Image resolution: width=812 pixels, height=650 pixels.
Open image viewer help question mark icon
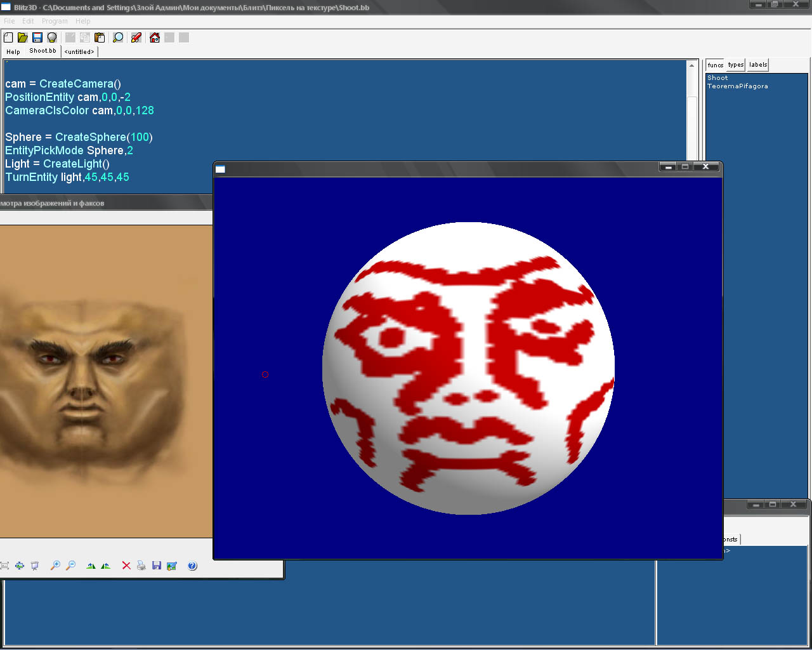193,566
